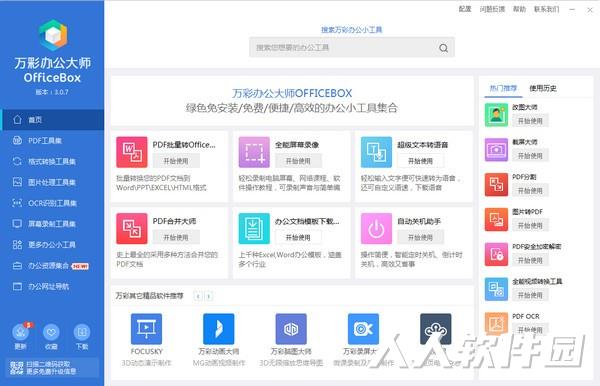Click the 自动关机助手 power icon

(x=376, y=228)
